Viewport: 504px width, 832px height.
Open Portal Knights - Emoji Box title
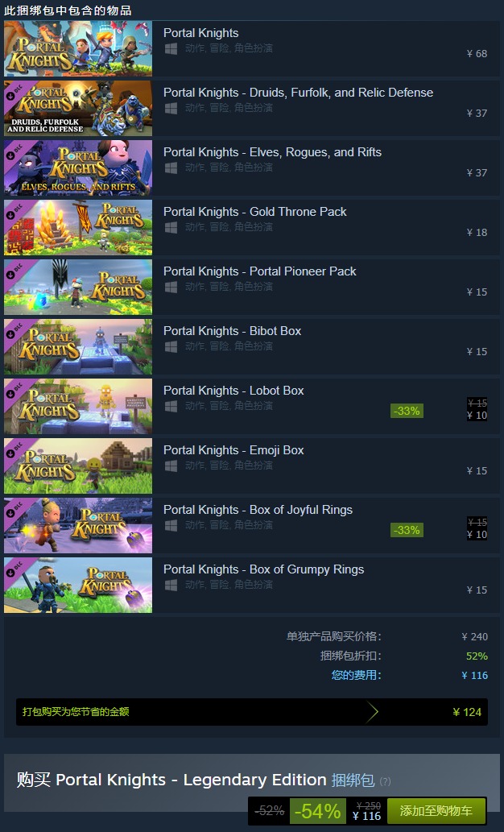(233, 450)
